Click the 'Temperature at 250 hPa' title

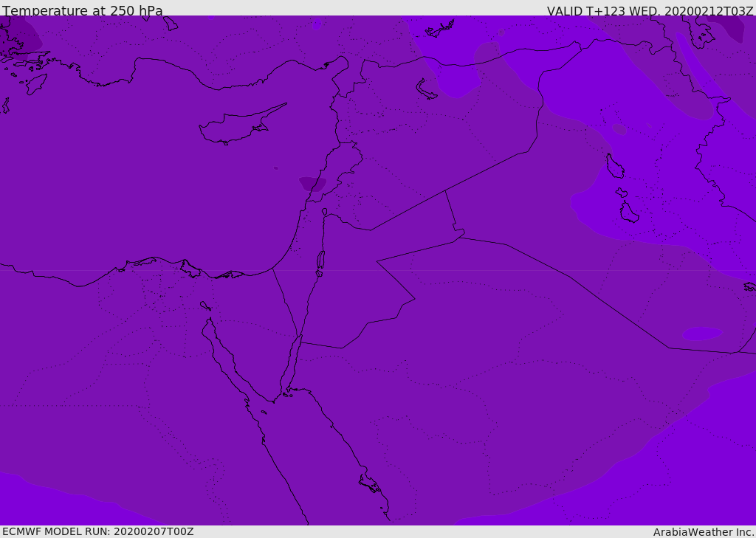click(83, 10)
